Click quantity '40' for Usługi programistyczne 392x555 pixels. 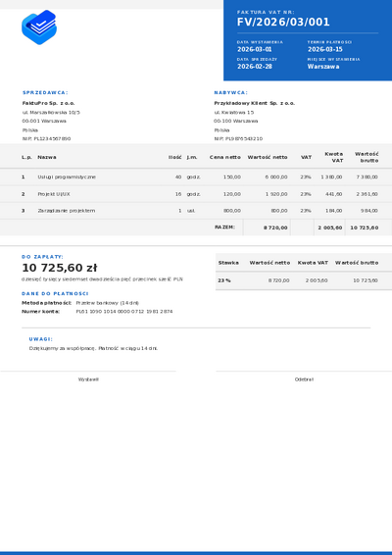point(178,177)
